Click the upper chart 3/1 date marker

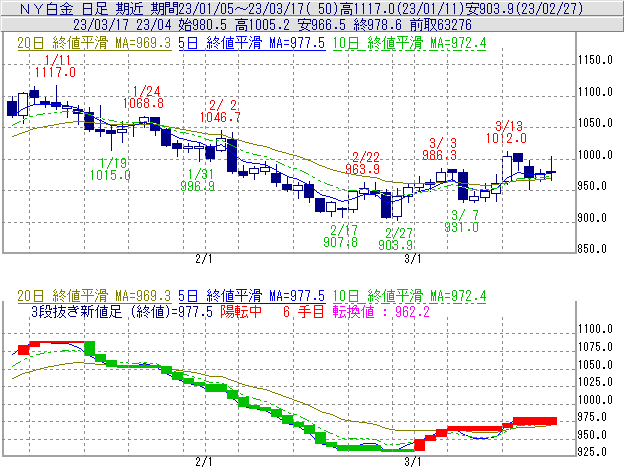tap(413, 259)
